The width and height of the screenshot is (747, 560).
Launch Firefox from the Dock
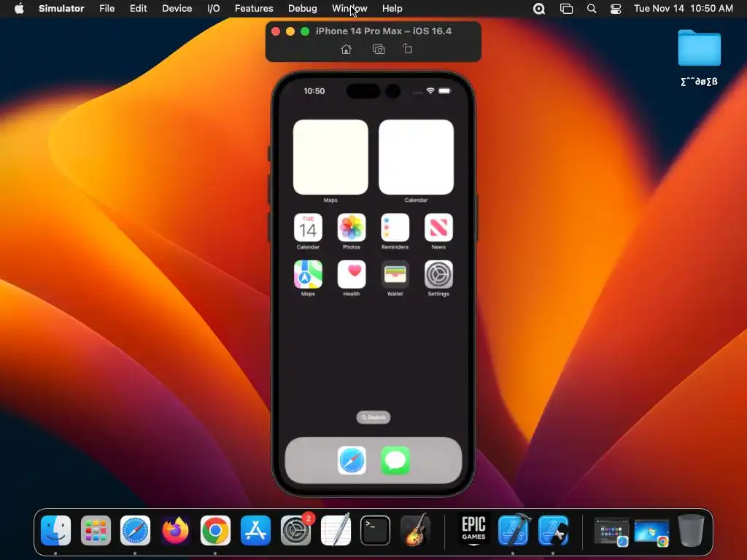pos(175,530)
